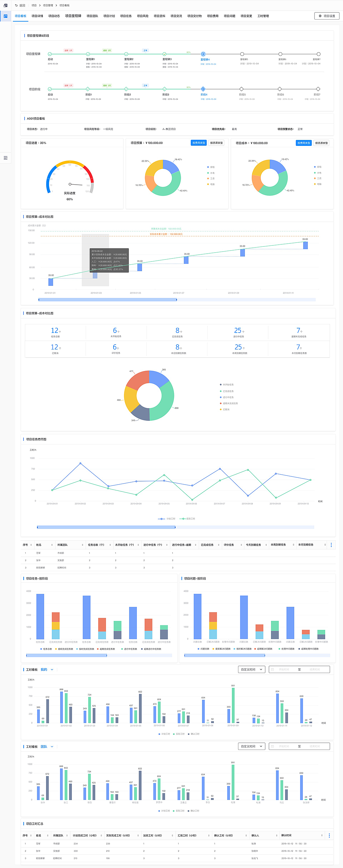
Task: Open the 自定义时间 dropdown in 我的 工时看板
Action: click(x=252, y=670)
